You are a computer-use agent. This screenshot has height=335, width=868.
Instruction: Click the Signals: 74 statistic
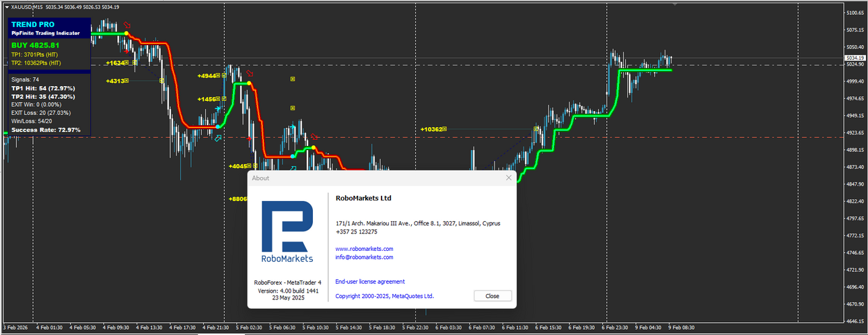[26, 79]
